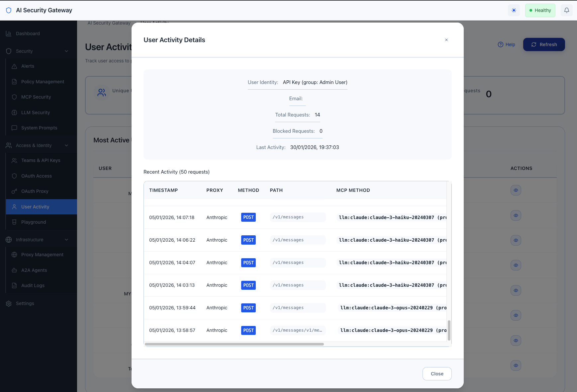Click the eye icon on the bottom Actions row

click(516, 365)
